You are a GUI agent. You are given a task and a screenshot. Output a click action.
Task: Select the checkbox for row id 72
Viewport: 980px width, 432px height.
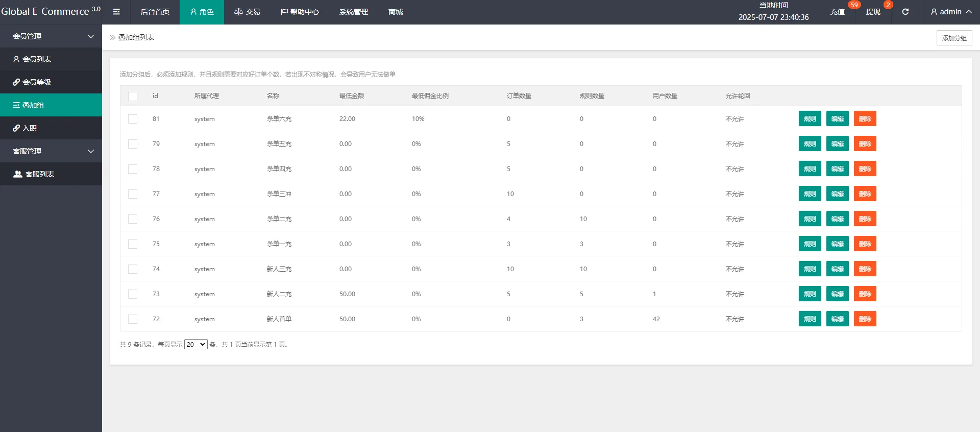tap(133, 319)
